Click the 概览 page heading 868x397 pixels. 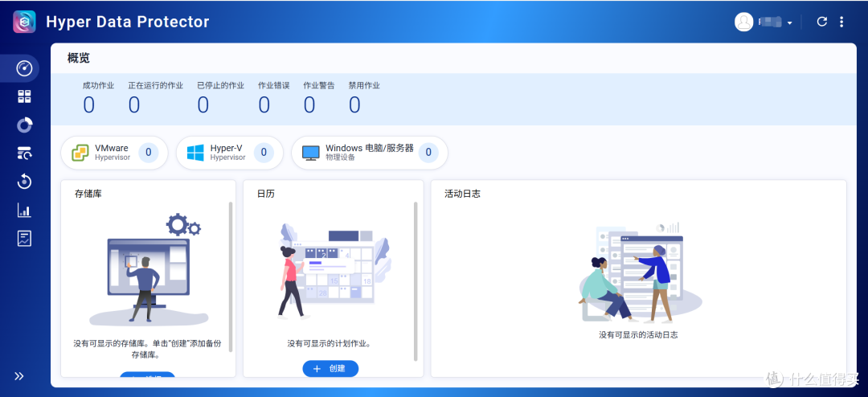(x=79, y=58)
